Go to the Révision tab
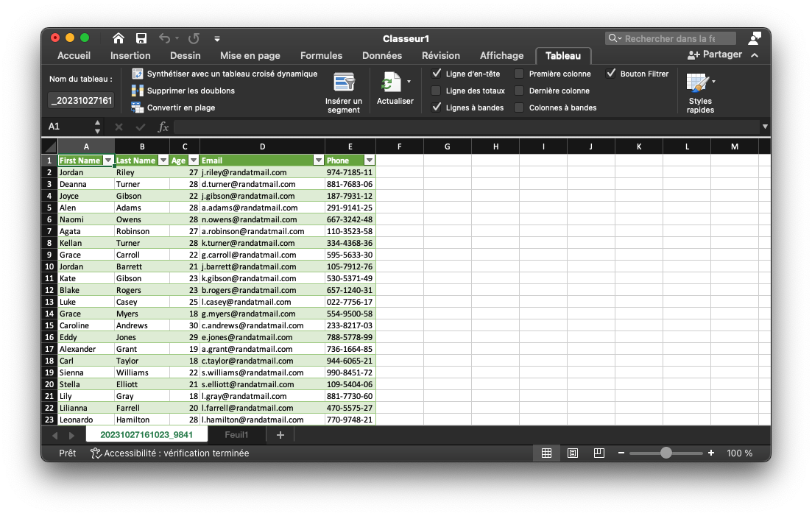 tap(441, 55)
